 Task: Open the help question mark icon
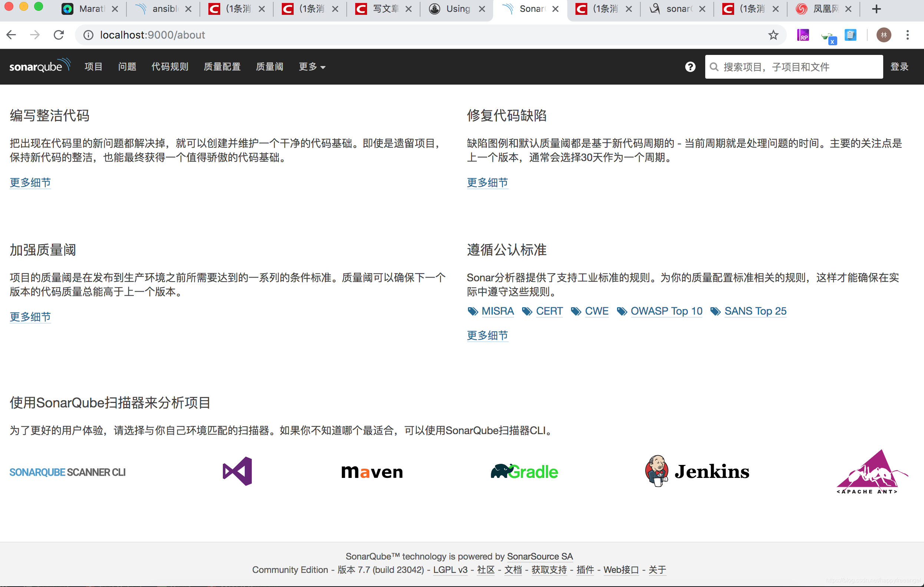(x=690, y=67)
